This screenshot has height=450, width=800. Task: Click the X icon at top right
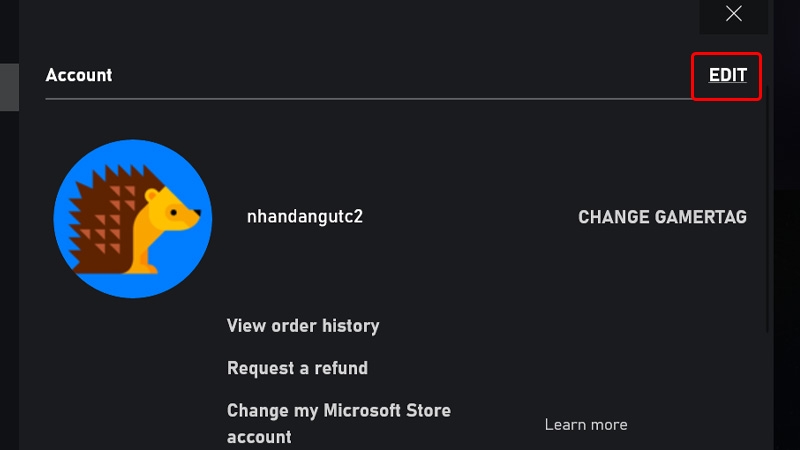[734, 14]
